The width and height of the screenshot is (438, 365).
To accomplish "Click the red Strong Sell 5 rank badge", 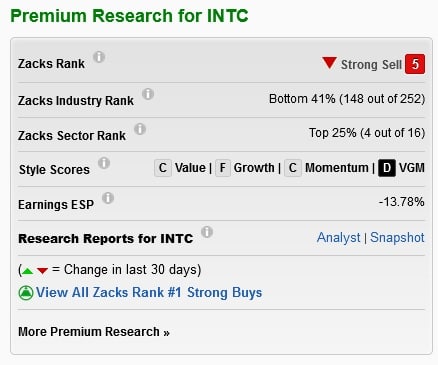I will click(x=415, y=64).
